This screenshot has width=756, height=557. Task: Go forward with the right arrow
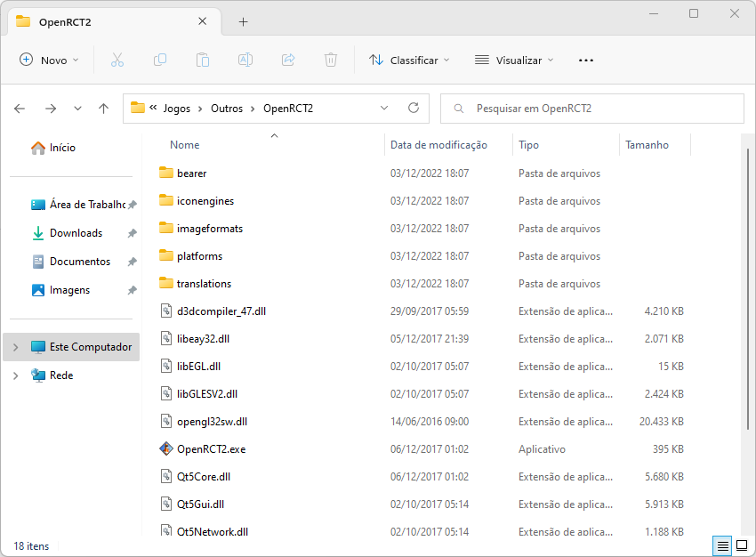pyautogui.click(x=51, y=109)
